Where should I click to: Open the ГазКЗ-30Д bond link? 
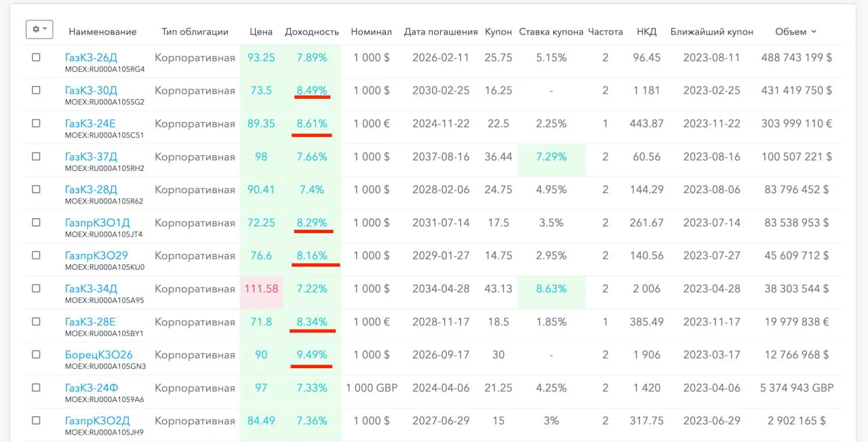click(92, 90)
